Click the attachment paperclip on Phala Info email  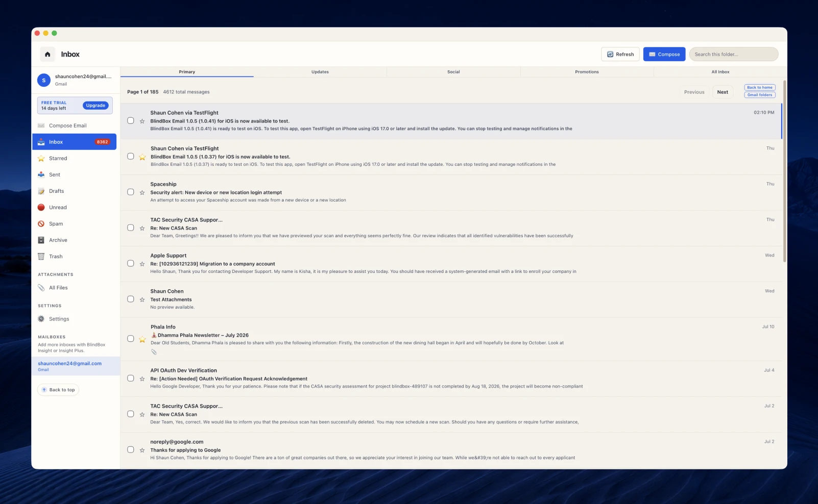click(x=154, y=352)
